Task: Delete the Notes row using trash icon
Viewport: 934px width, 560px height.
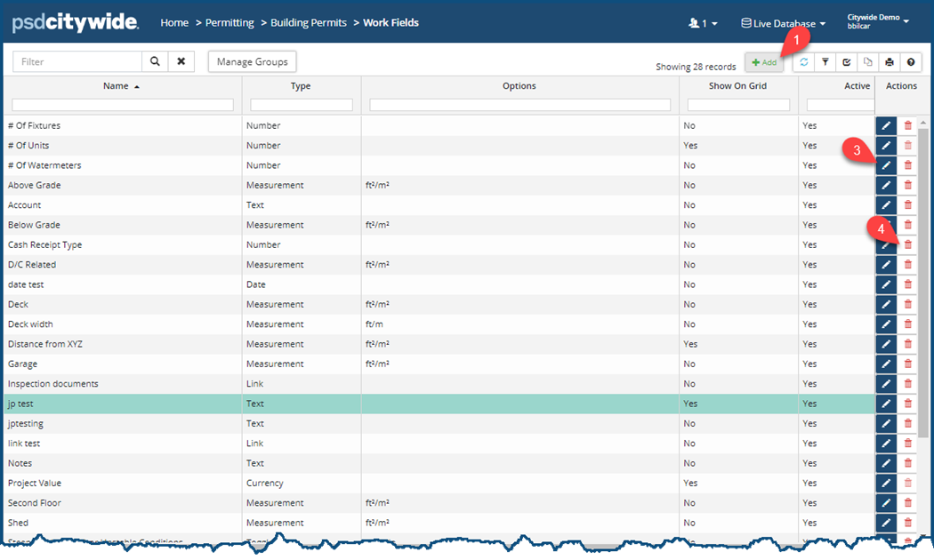Action: tap(907, 463)
